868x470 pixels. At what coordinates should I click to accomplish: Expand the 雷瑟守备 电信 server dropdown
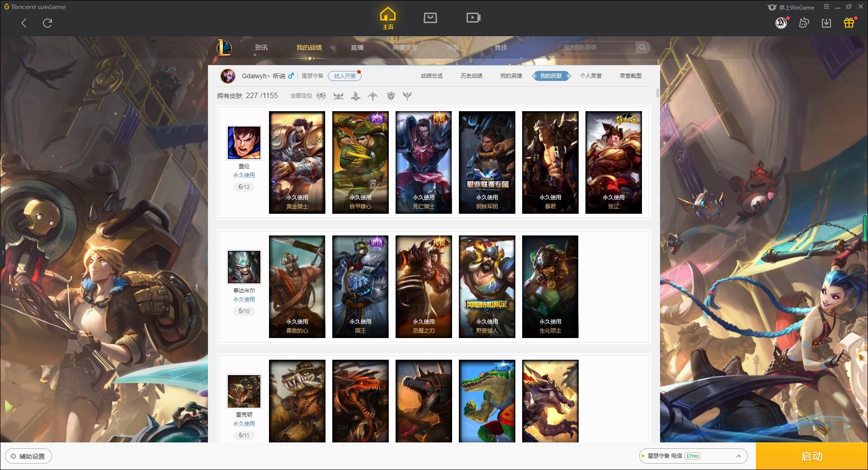(x=693, y=456)
